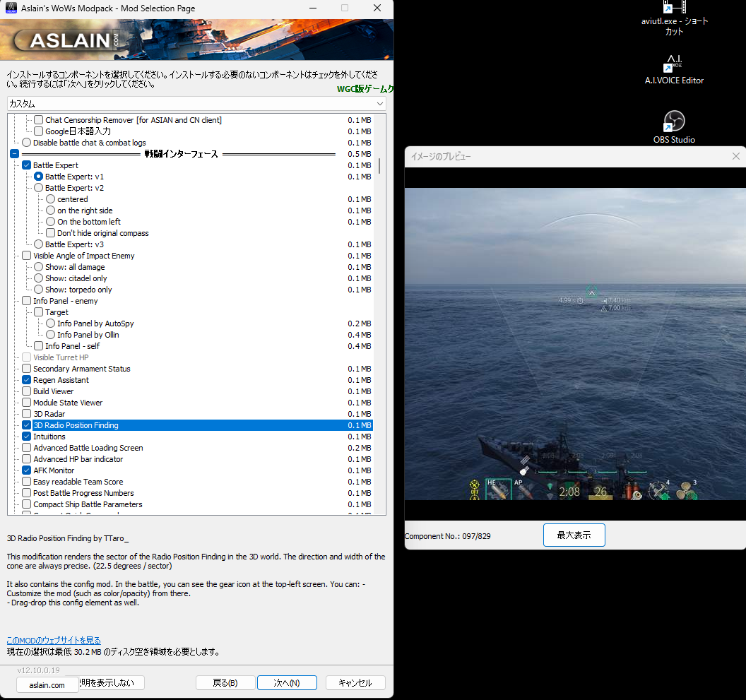Select the Battle Expert: v2 version
The height and width of the screenshot is (700, 746).
tap(37, 188)
